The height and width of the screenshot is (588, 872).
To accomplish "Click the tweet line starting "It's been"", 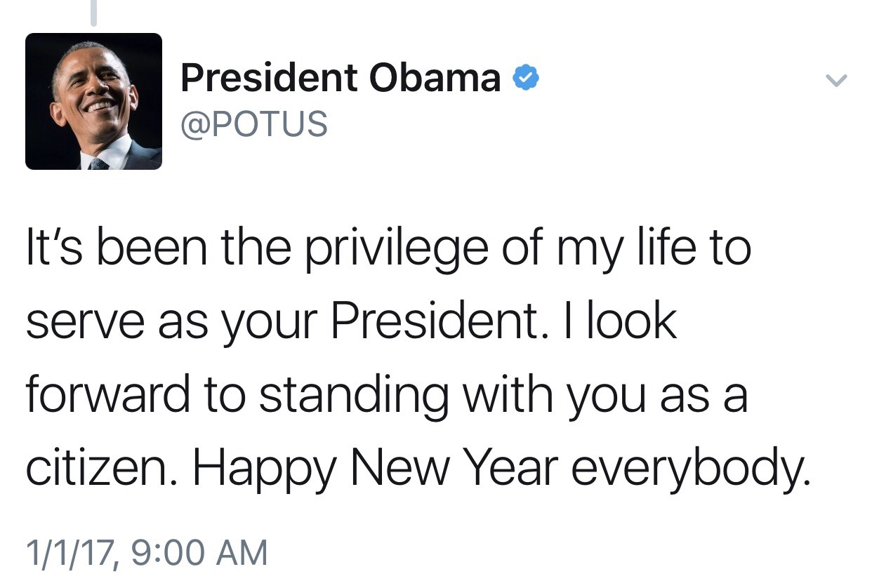I will click(388, 251).
